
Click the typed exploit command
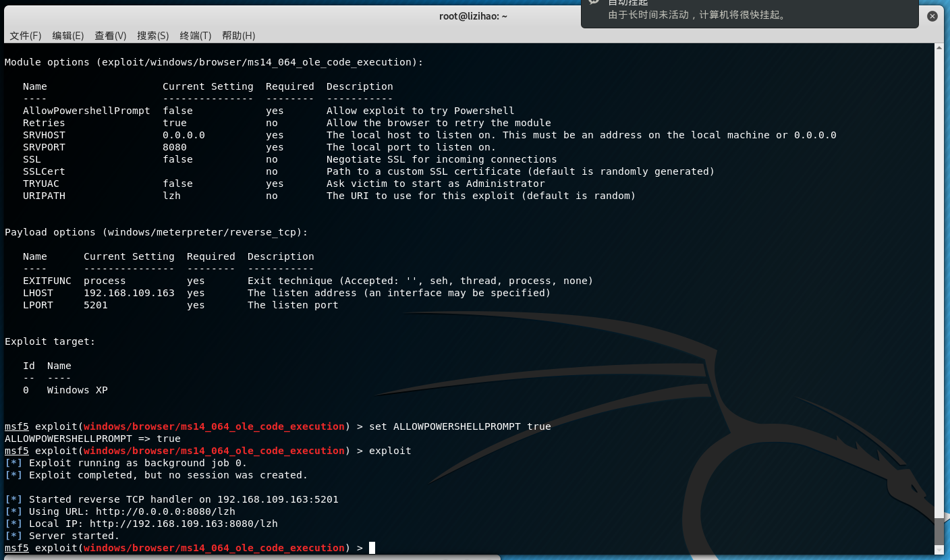[x=390, y=451]
